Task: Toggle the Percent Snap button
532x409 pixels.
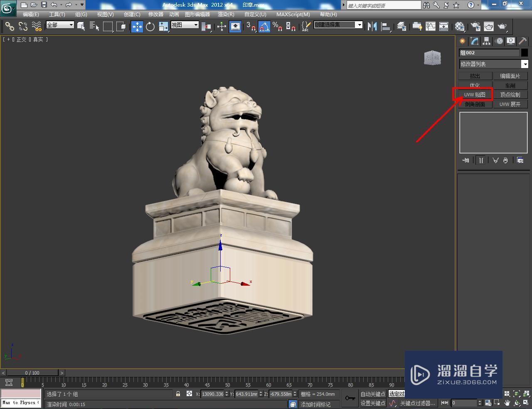Action: [278, 27]
